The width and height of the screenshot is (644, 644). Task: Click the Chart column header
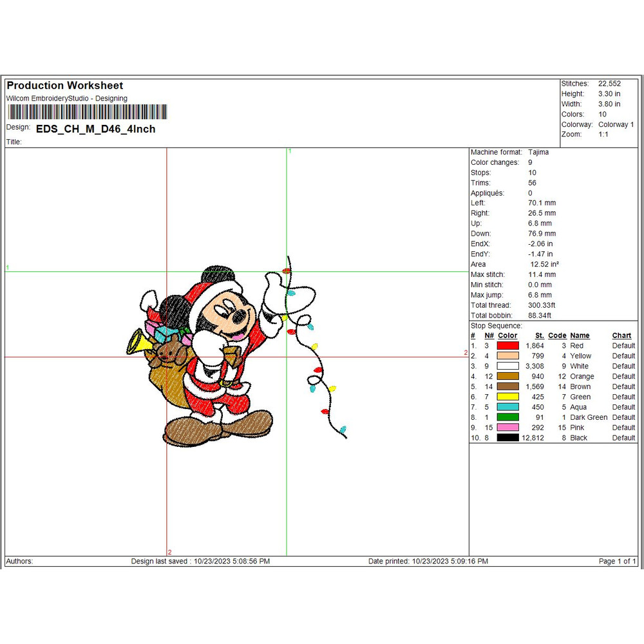pos(621,336)
